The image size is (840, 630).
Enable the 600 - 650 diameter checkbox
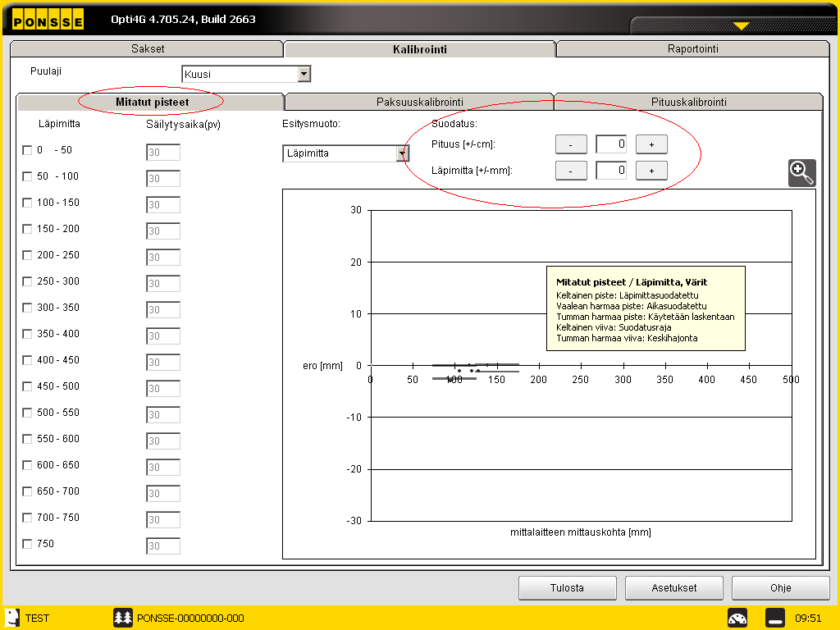tap(27, 465)
